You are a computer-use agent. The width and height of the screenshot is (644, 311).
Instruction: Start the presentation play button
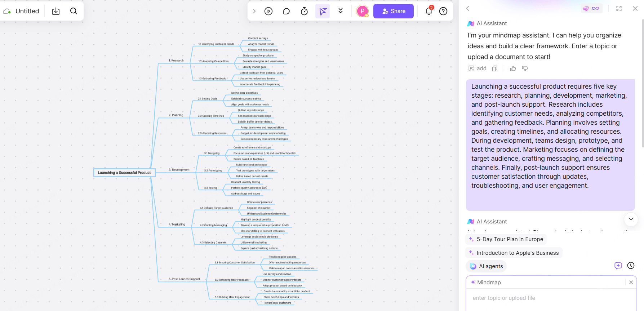click(x=268, y=11)
